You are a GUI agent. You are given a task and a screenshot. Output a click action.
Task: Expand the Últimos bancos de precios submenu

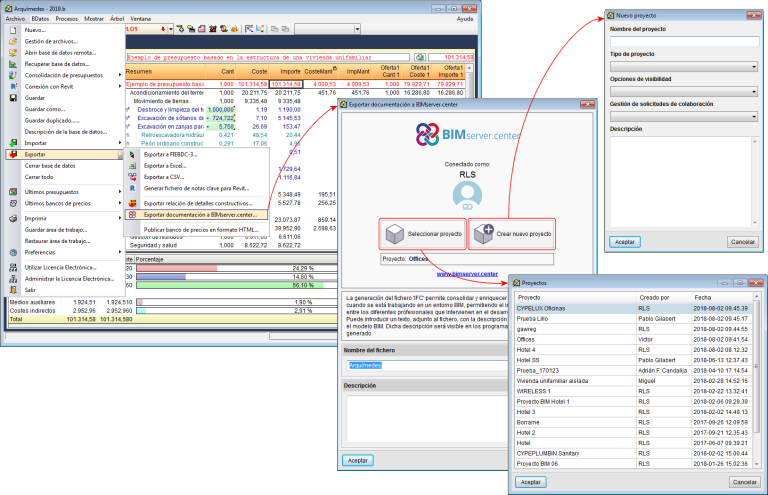(120, 203)
